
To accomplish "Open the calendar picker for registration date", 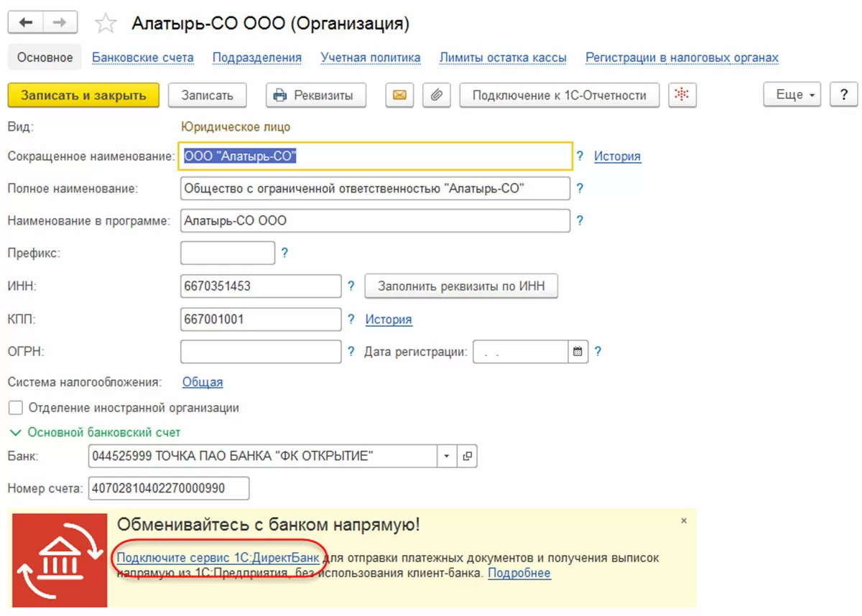I will point(578,352).
